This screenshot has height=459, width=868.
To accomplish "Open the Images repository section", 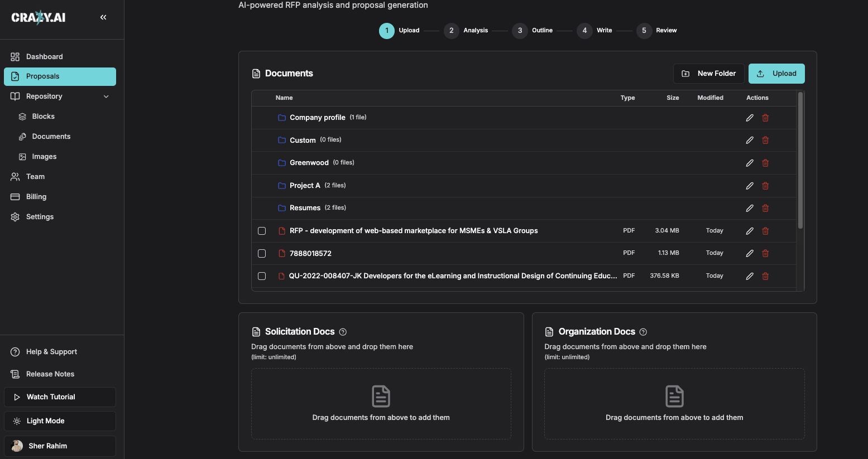I will tap(45, 156).
